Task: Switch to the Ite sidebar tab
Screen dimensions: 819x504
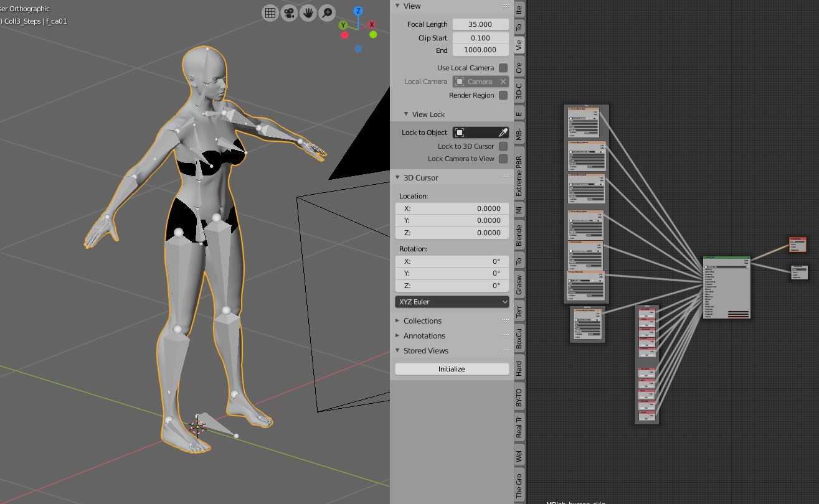Action: [519, 9]
